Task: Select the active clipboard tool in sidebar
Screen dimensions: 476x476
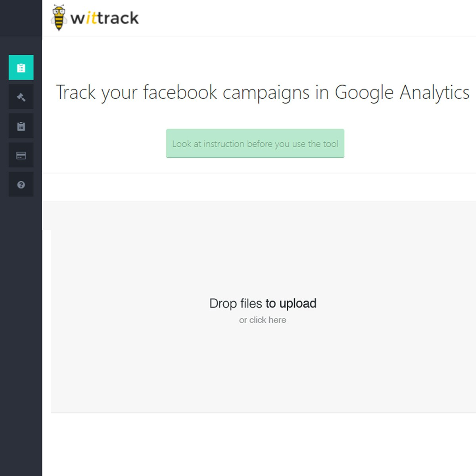Action: (x=21, y=67)
